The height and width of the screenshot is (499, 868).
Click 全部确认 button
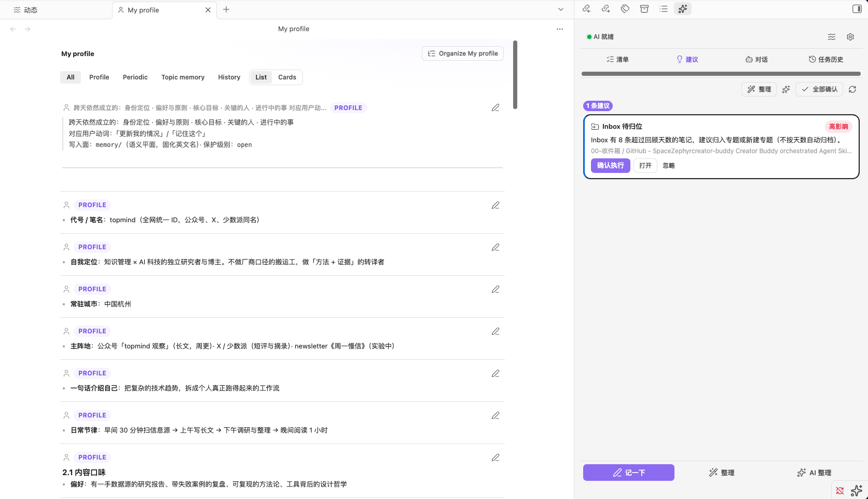819,89
